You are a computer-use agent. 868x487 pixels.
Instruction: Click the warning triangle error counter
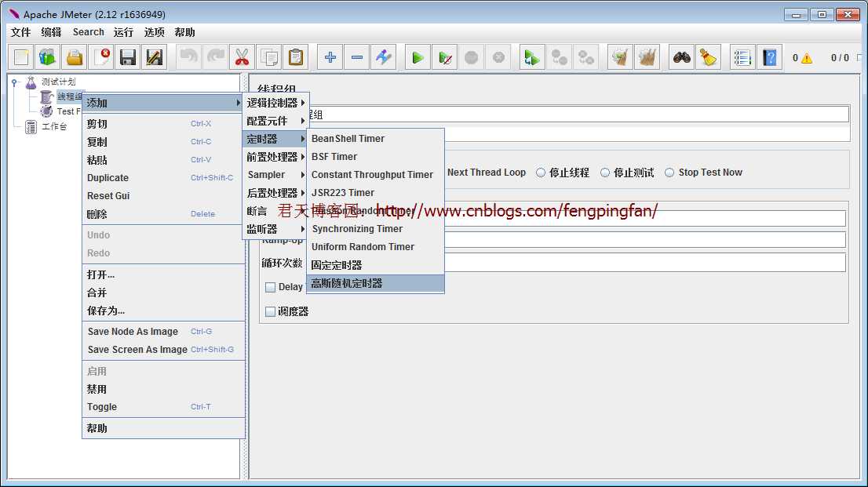pos(807,58)
